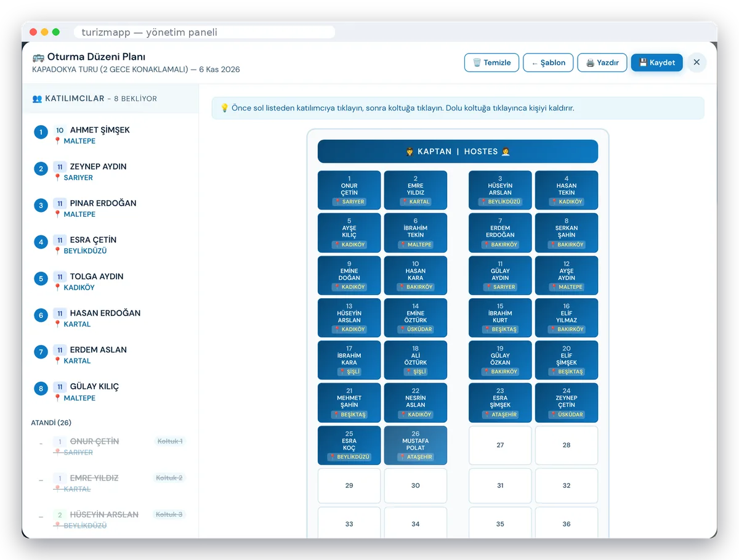
Task: Click assigned Hüseyin Arslan row tagged Koltuk 3
Action: tap(110, 520)
